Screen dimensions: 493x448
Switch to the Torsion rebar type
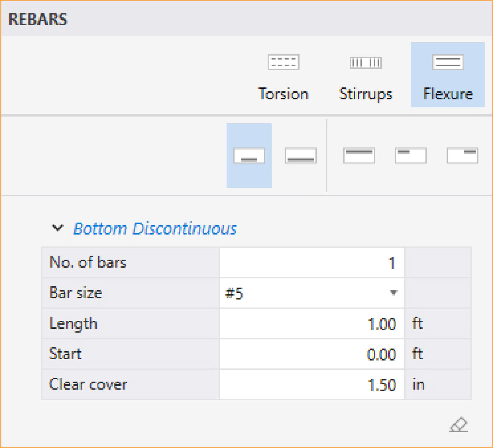point(283,76)
